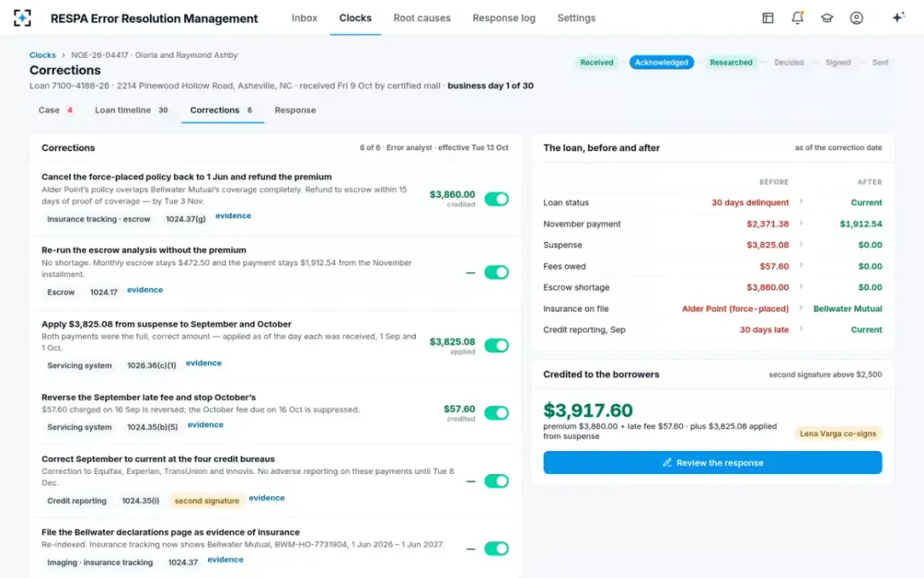Open the user profile icon
This screenshot has width=924, height=578.
click(856, 18)
